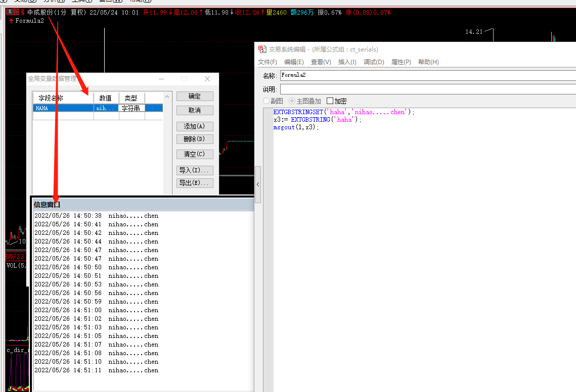The width and height of the screenshot is (576, 392).
Task: Toggle the 加密 checkbox
Action: [330, 101]
